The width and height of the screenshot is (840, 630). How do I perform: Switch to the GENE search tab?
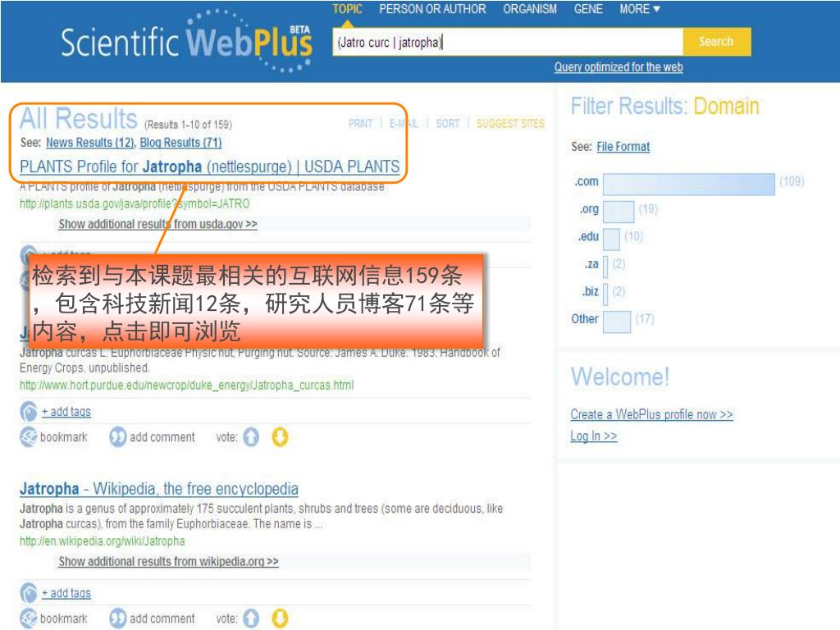click(588, 9)
